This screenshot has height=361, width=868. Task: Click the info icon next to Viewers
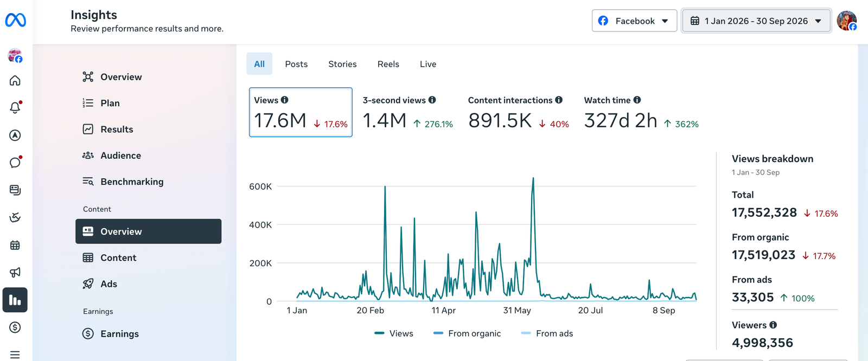coord(773,325)
